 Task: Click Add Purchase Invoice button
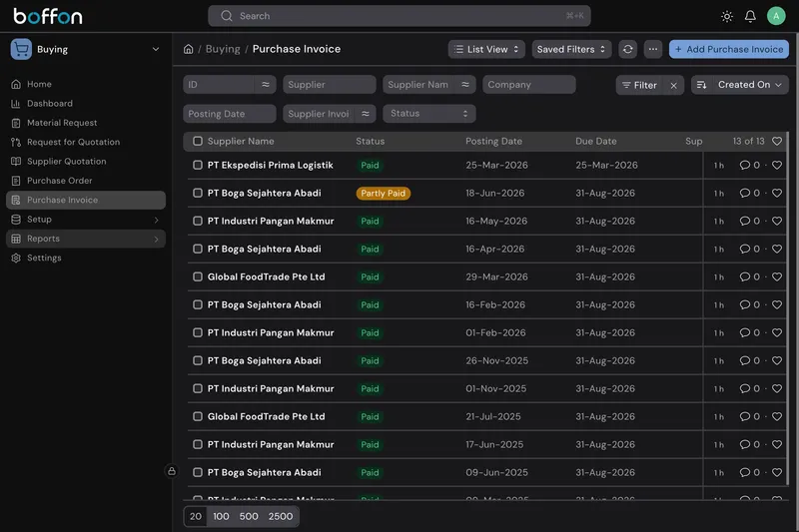[729, 49]
